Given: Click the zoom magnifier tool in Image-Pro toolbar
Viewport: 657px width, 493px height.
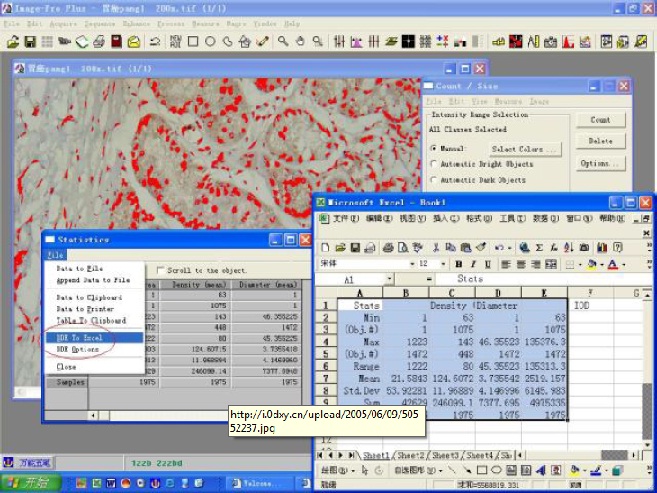Looking at the screenshot, I should (283, 42).
